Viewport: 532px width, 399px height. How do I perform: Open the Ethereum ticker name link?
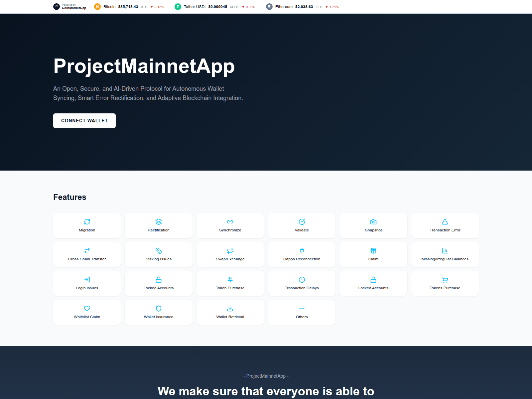(x=284, y=7)
